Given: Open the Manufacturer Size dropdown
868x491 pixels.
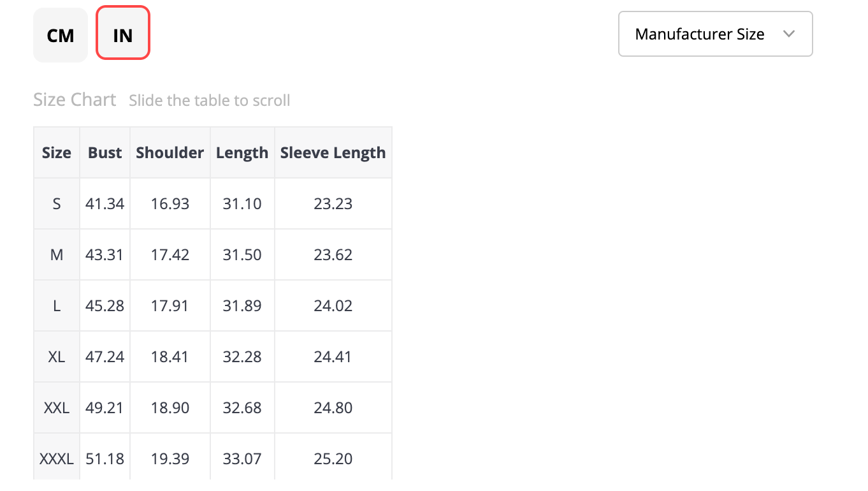Looking at the screenshot, I should (x=716, y=34).
